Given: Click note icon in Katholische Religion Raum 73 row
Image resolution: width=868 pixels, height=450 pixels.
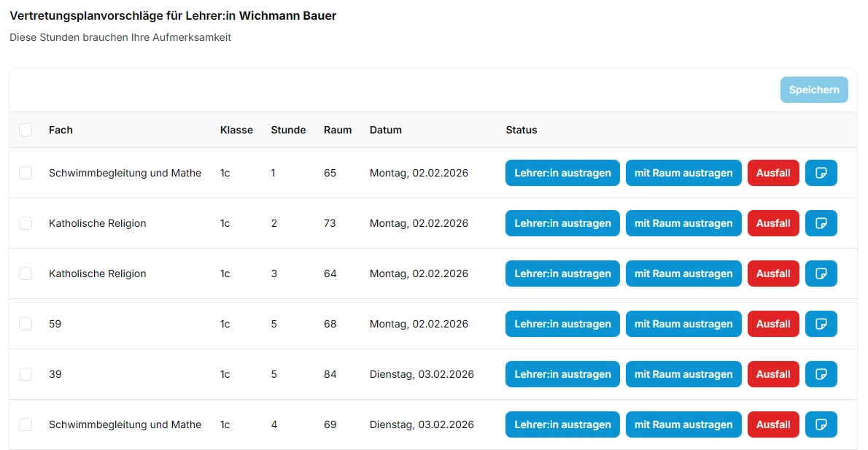Looking at the screenshot, I should coord(821,223).
